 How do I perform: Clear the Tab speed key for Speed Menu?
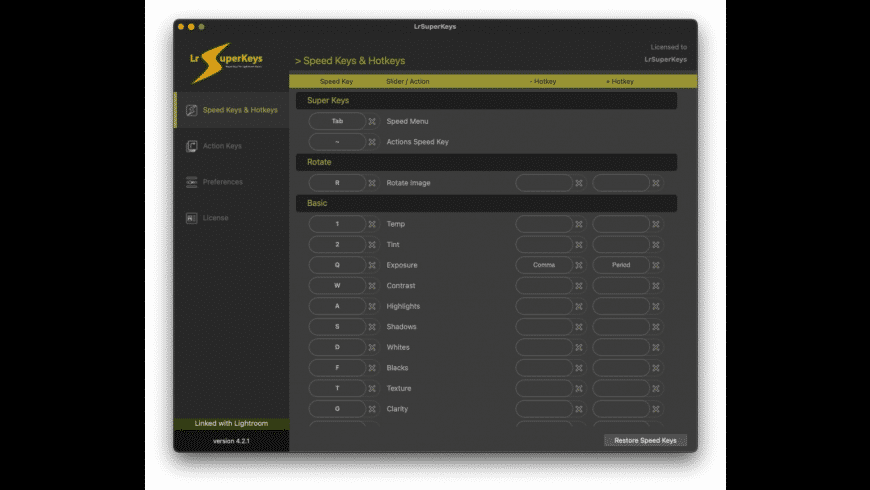(372, 122)
